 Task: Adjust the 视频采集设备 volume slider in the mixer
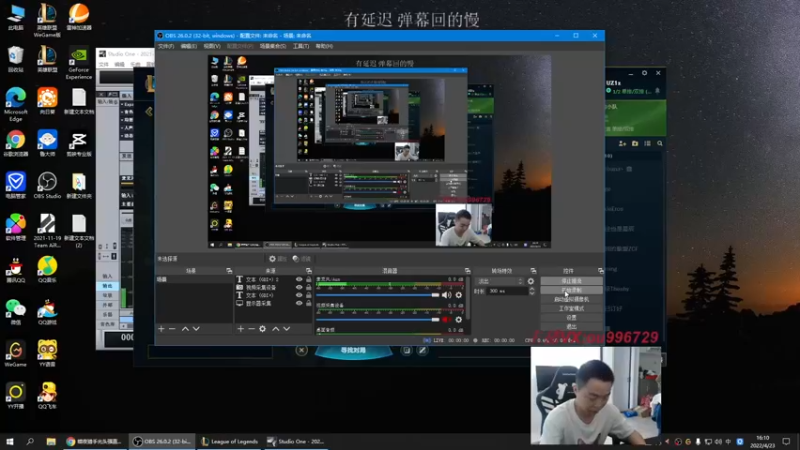[x=378, y=319]
